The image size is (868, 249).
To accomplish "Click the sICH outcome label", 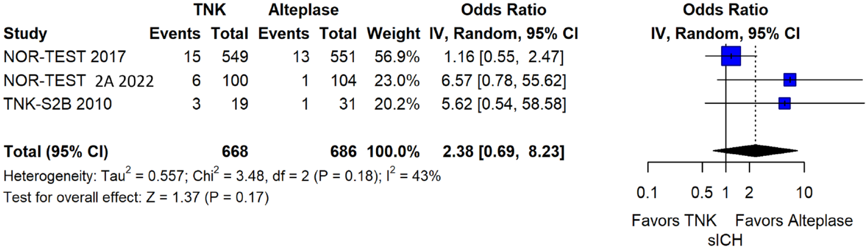I will [725, 240].
